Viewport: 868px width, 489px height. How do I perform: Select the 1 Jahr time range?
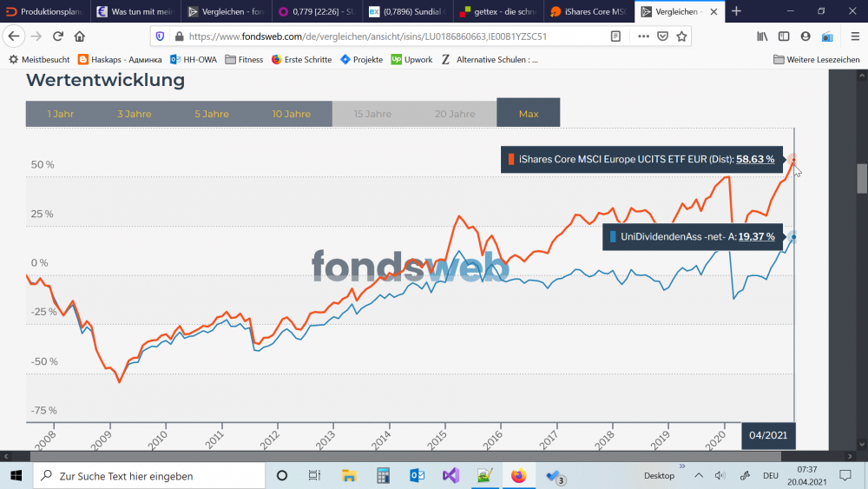(x=61, y=114)
